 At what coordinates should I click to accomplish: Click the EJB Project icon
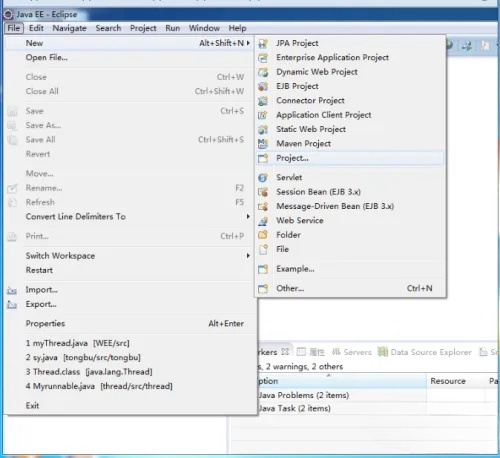tap(263, 86)
